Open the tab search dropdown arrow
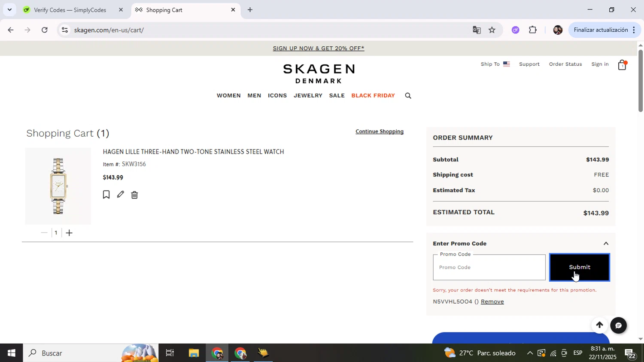 click(9, 9)
